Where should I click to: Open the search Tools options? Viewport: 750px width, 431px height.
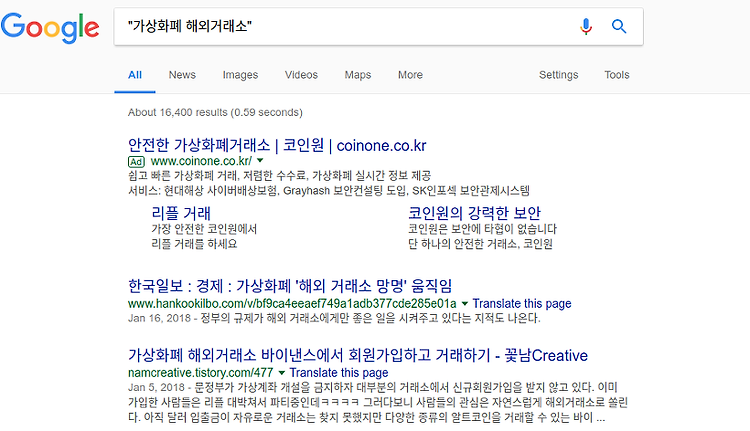(x=617, y=75)
